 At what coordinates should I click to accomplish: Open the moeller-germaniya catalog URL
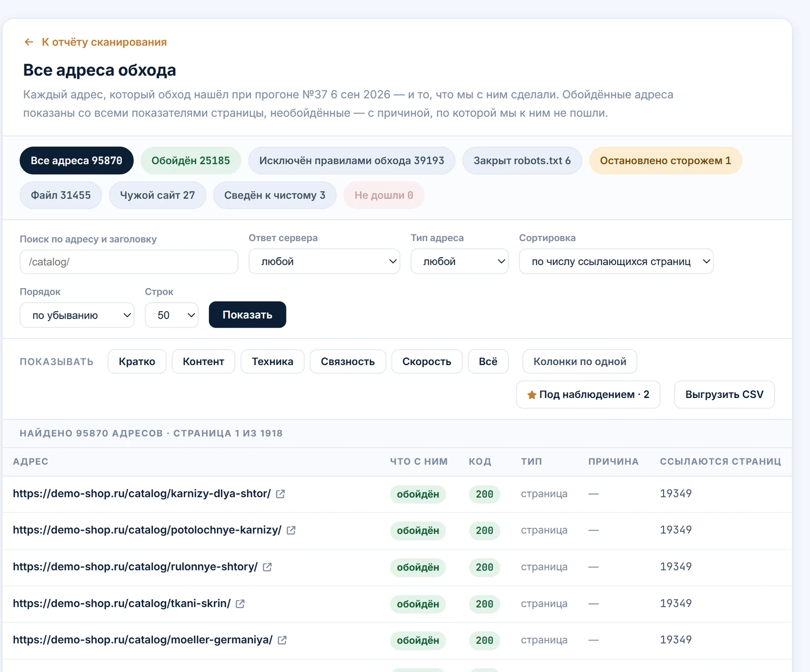tap(143, 640)
